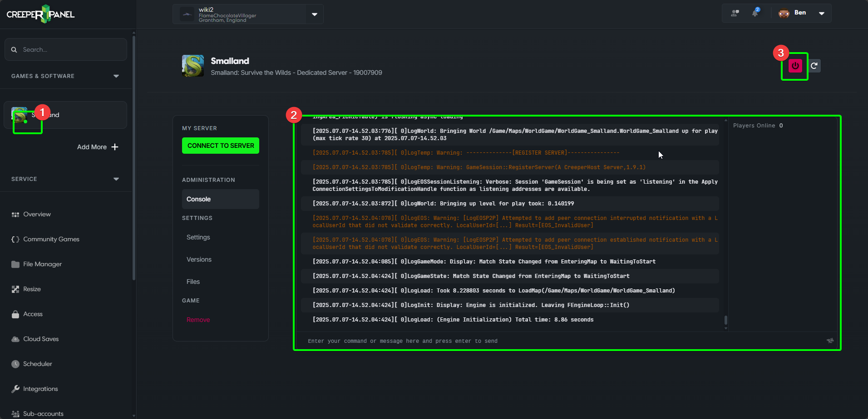
Task: Click the Sub-accounts people icon
Action: point(15,414)
